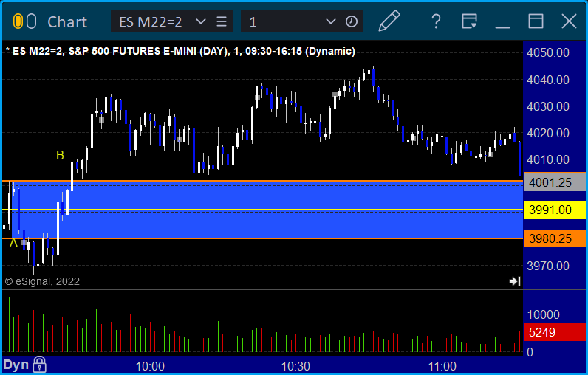Click the grey link icon beside Chart
This screenshot has height=375, width=588.
click(x=32, y=21)
